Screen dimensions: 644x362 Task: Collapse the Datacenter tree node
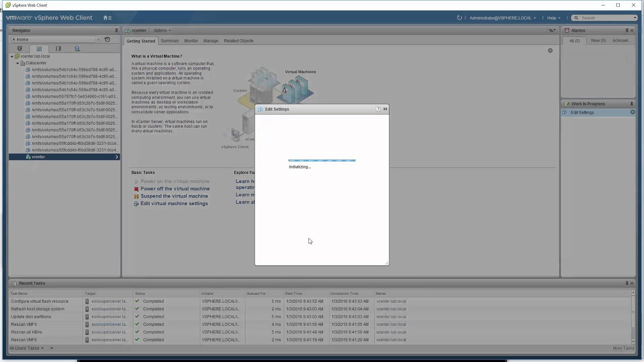18,63
